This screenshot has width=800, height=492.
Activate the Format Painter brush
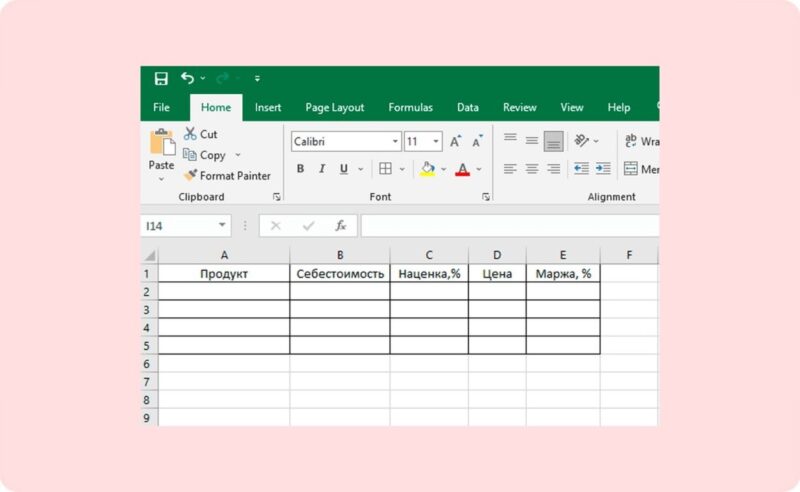227,176
